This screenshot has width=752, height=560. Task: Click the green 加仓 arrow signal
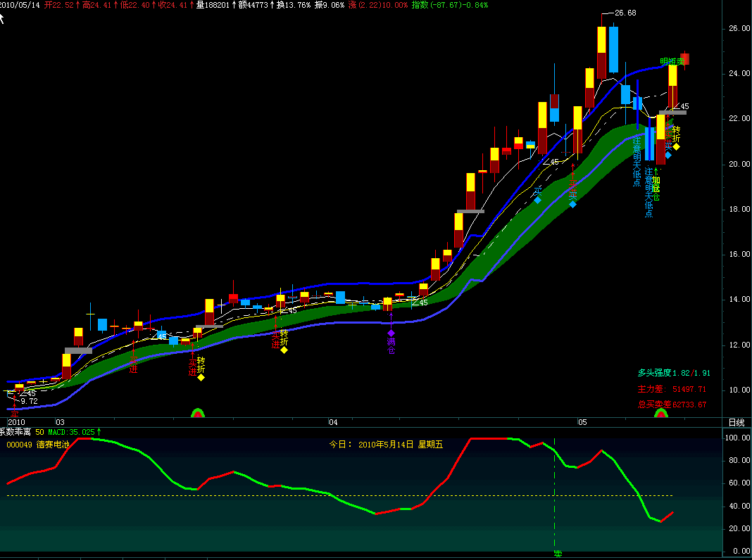[656, 183]
